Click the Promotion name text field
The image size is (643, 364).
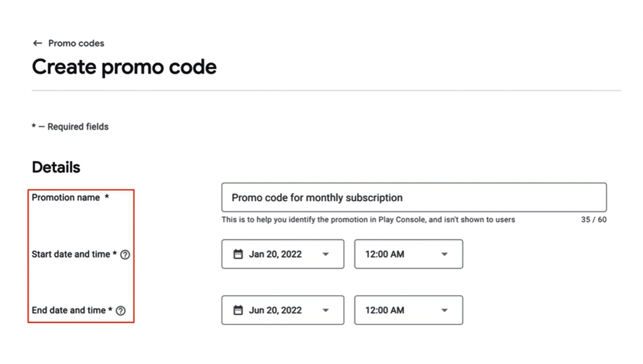414,198
